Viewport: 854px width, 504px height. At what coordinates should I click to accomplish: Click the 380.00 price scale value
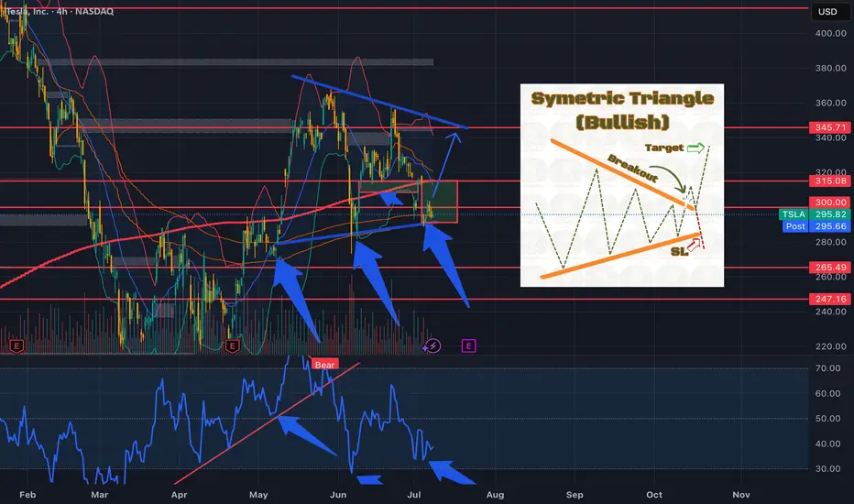830,68
